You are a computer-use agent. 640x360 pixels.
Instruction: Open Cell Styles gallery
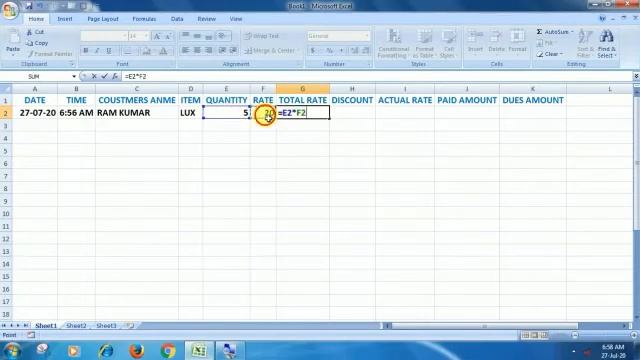448,44
